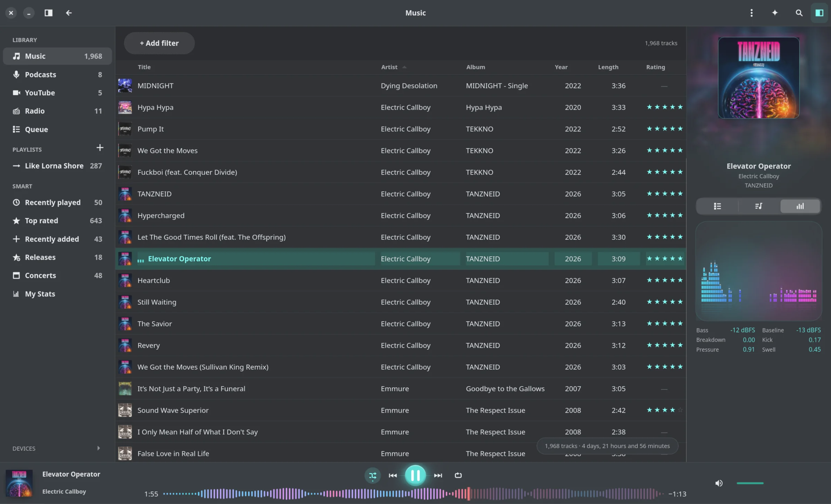
Task: Add a new playlist with plus icon
Action: point(100,148)
